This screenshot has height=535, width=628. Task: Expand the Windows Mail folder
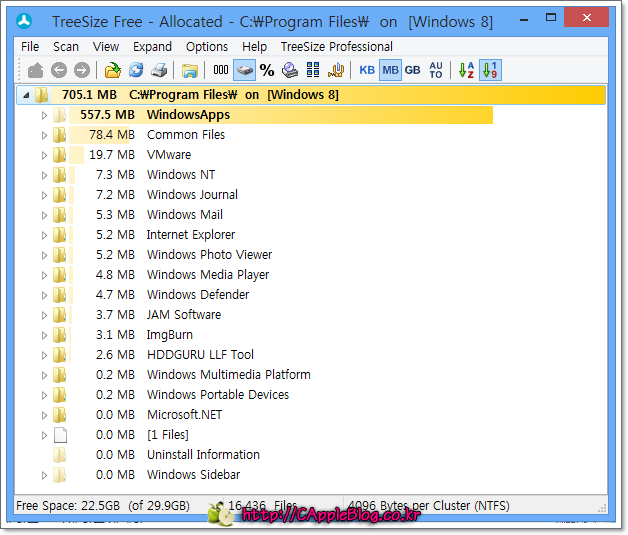(x=44, y=215)
